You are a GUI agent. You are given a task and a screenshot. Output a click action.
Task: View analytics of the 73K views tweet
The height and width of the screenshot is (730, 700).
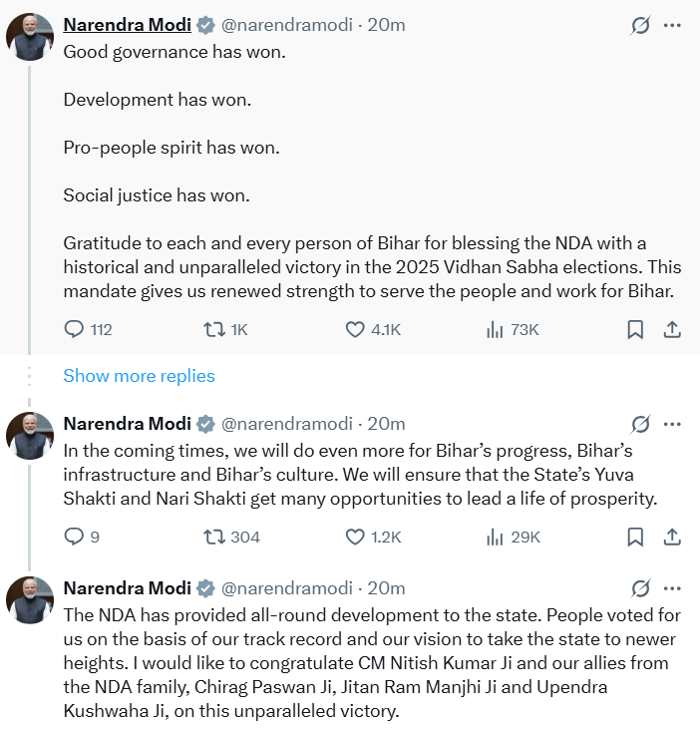495,329
